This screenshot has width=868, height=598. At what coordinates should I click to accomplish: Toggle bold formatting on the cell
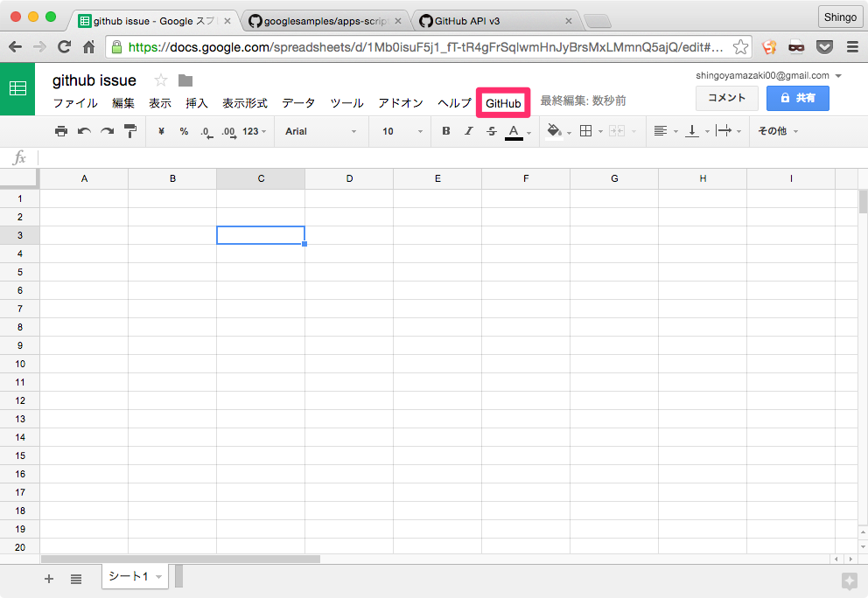click(x=446, y=130)
